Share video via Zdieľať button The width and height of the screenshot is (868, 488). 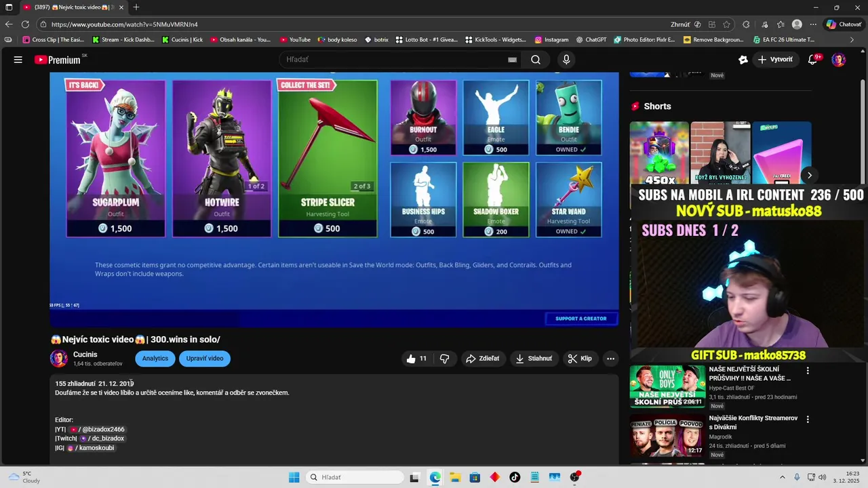tap(482, 359)
